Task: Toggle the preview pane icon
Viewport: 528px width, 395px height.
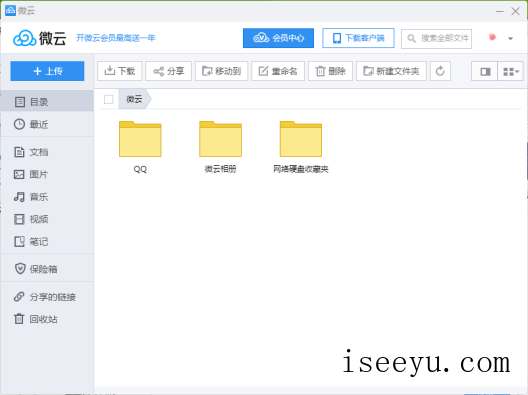Action: 485,71
